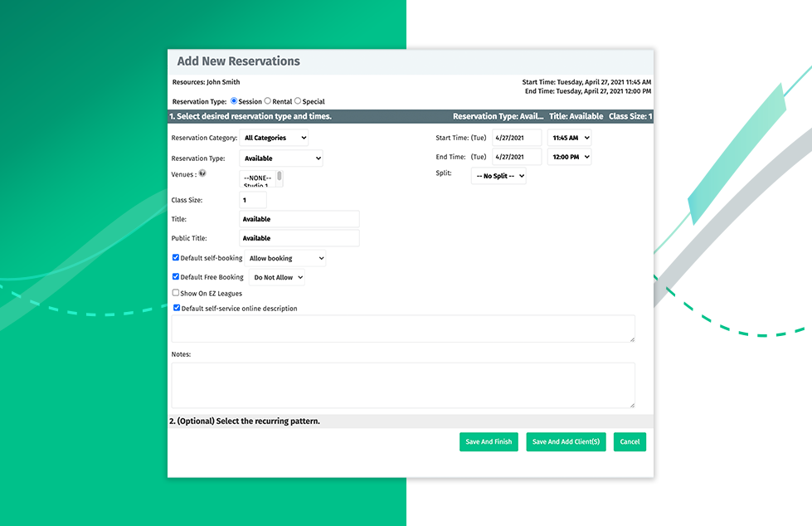Uncheck Default self-service online description
Image resolution: width=812 pixels, height=526 pixels.
tap(176, 308)
